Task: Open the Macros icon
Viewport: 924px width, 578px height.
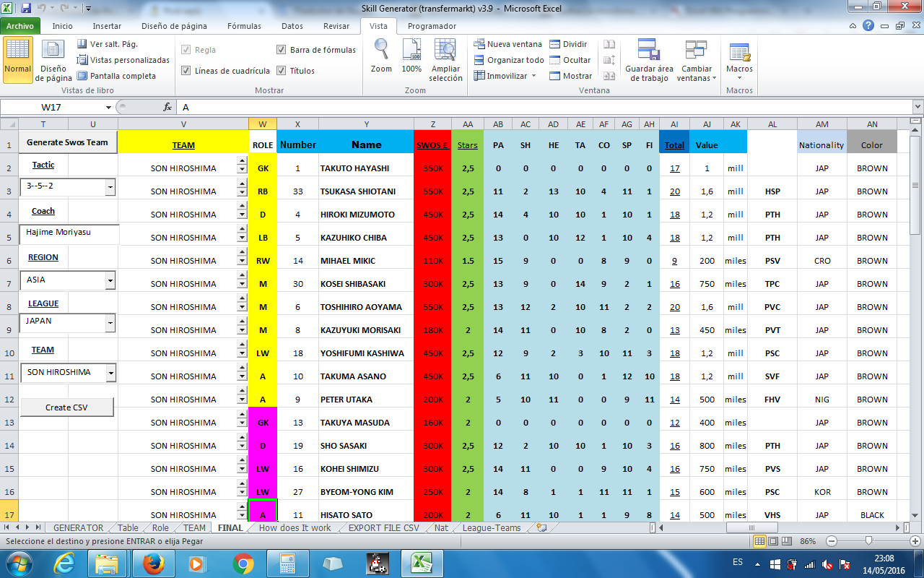Action: (739, 53)
